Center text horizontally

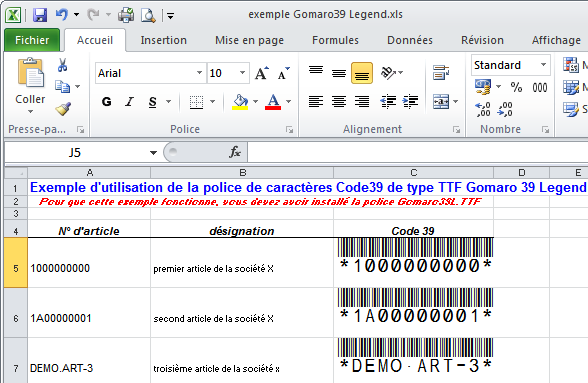coord(339,101)
